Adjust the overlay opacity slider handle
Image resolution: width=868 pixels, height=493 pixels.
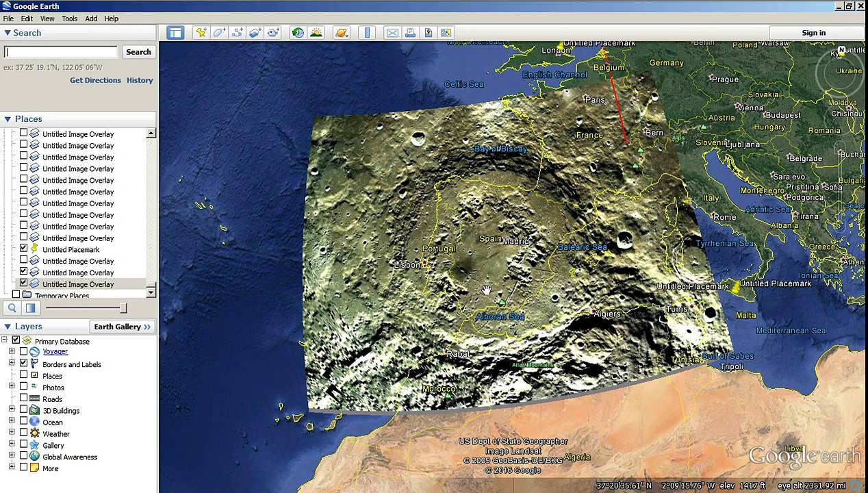123,309
